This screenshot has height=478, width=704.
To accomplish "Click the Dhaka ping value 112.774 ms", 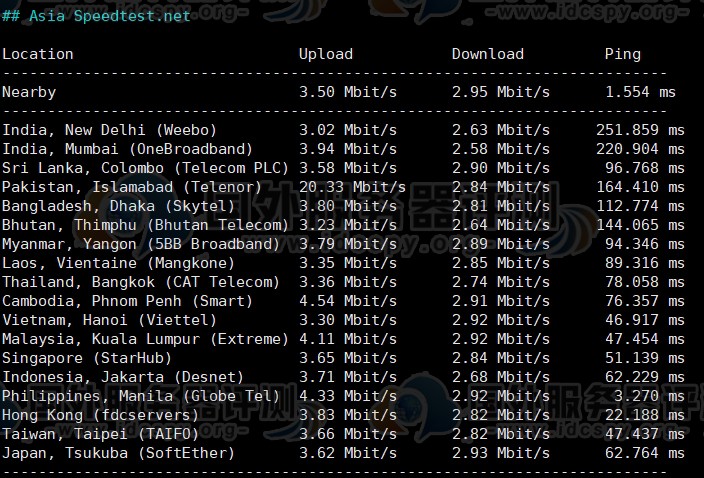I will pyautogui.click(x=641, y=206).
